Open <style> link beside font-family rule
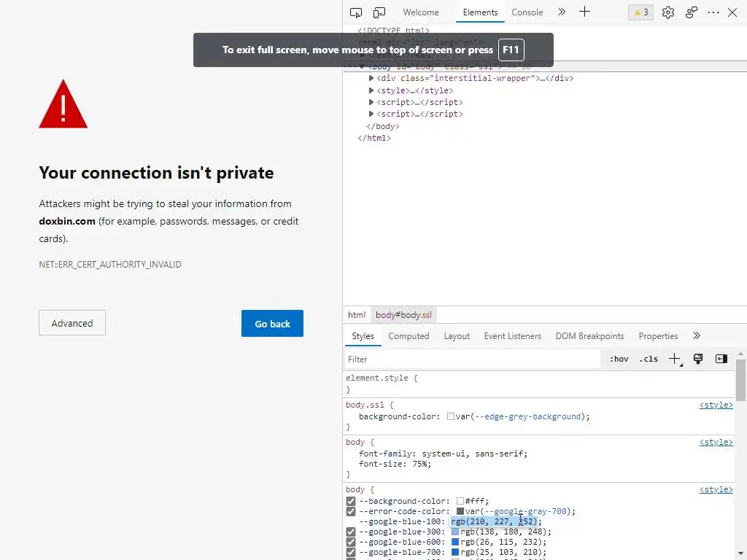This screenshot has width=747, height=560. (x=716, y=442)
